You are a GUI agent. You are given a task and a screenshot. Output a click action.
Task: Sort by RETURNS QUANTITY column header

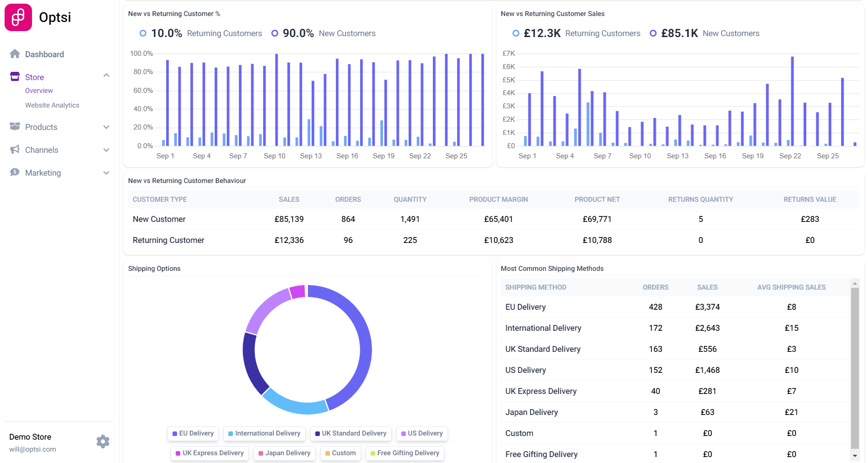tap(701, 199)
